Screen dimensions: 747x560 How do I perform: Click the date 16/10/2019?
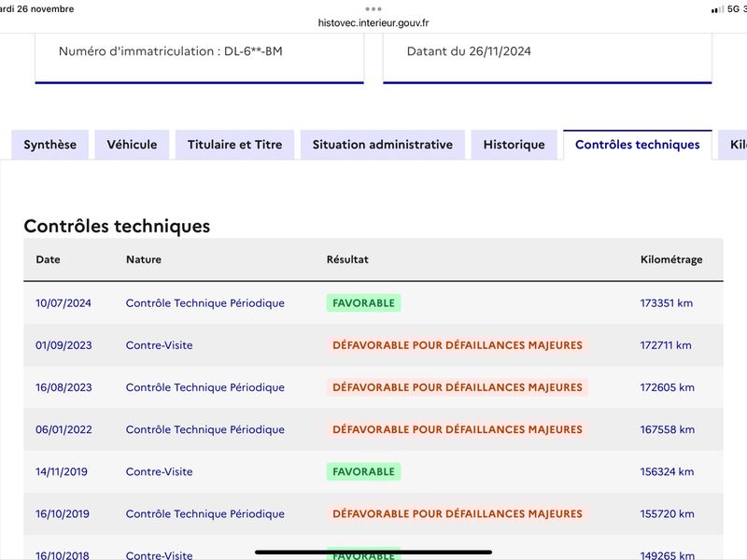pos(63,514)
